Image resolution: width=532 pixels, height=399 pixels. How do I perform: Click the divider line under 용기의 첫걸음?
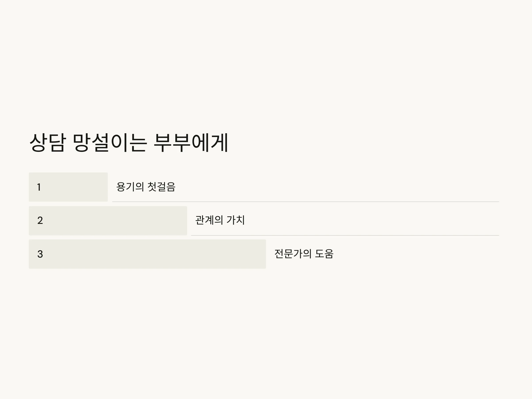coord(305,201)
